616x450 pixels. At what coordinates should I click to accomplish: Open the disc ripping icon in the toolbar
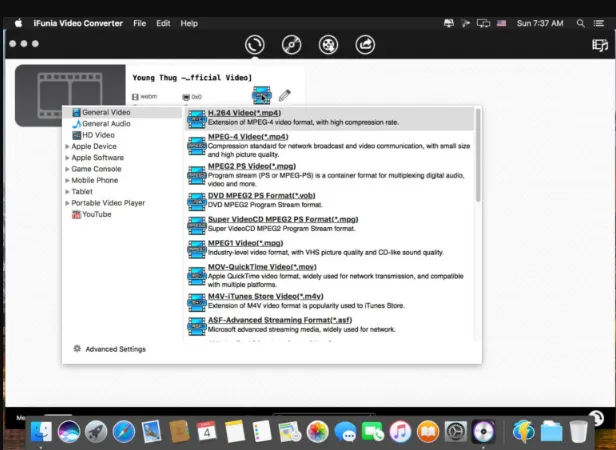pos(292,45)
